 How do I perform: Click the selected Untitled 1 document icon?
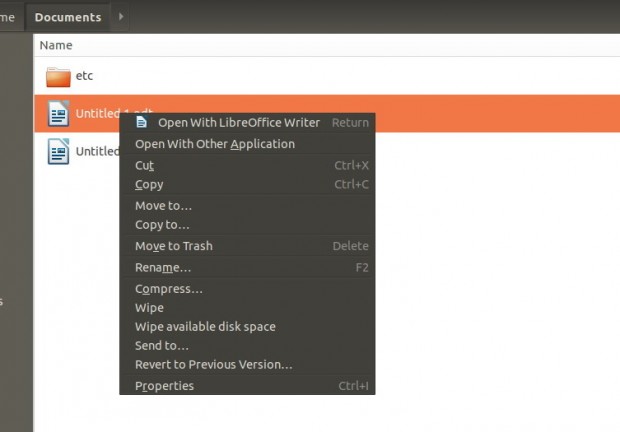59,114
